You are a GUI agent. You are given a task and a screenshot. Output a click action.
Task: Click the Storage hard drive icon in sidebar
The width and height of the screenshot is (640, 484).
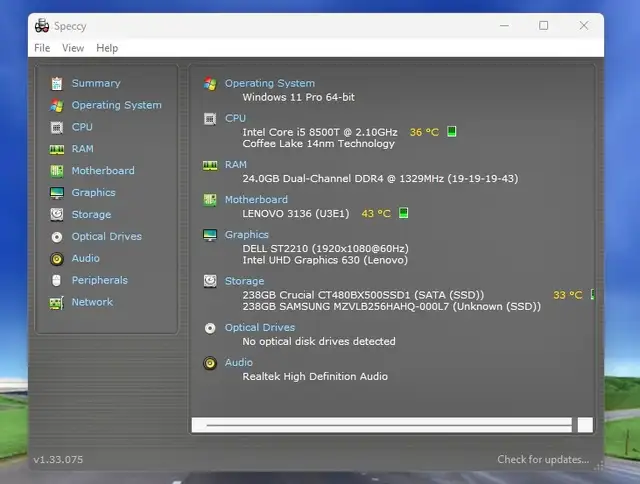[x=57, y=215]
